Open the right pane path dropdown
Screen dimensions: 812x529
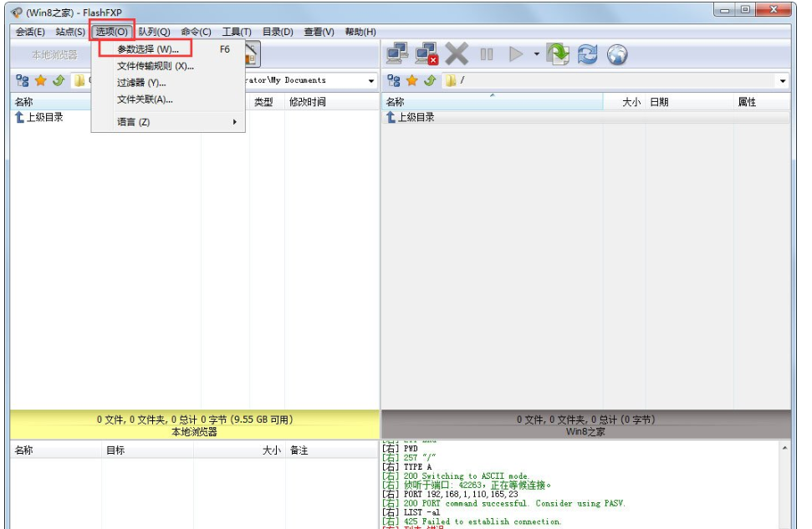pos(783,81)
